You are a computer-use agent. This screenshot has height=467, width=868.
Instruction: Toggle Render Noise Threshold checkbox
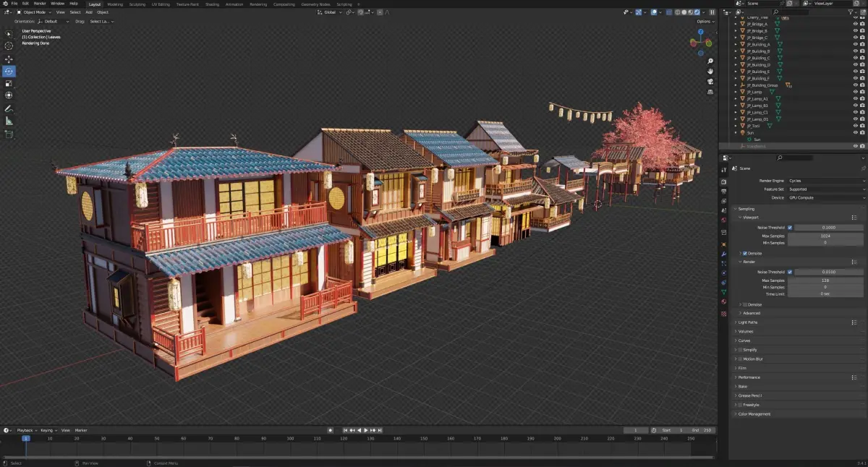click(790, 272)
